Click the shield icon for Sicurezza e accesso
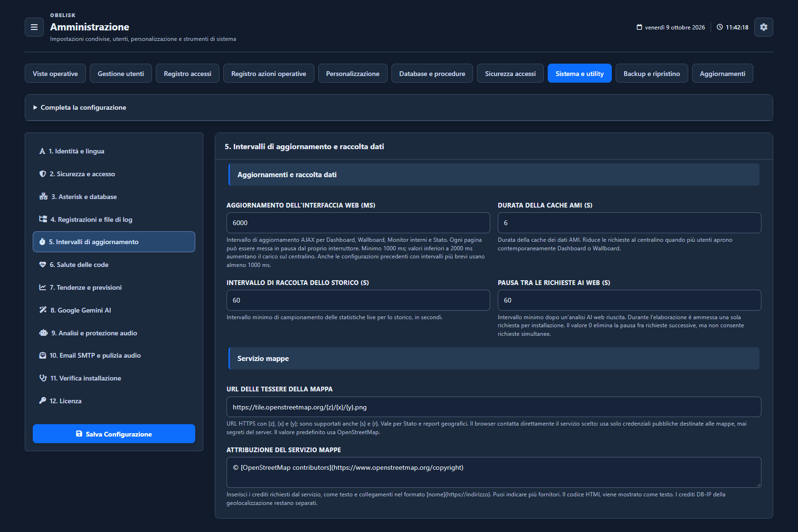This screenshot has height=532, width=798. pyautogui.click(x=43, y=174)
